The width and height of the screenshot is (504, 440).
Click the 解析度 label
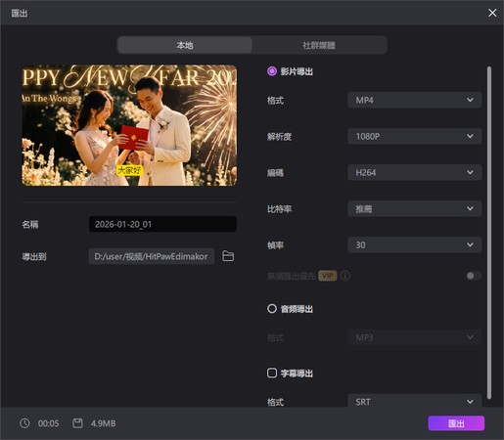click(x=279, y=136)
